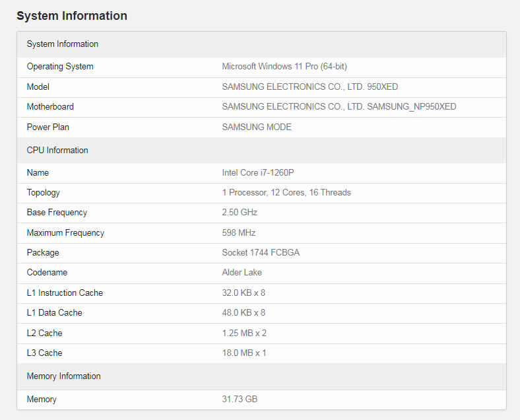Select the '32.0 KB x 8' value
520x420 pixels.
pos(244,293)
